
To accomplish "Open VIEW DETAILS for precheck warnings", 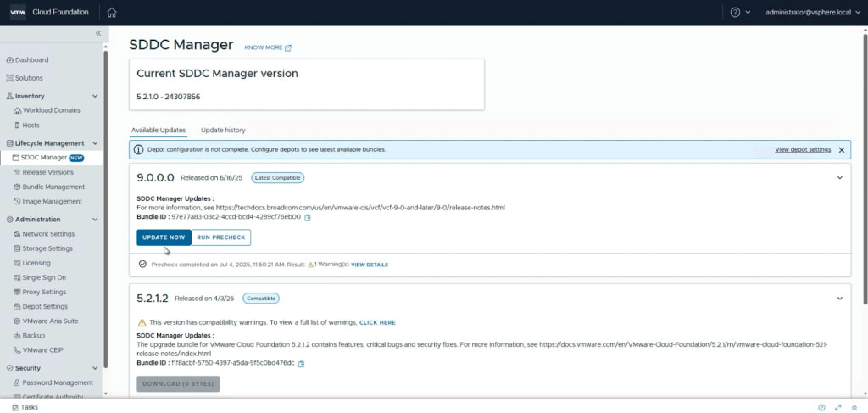I will click(370, 265).
